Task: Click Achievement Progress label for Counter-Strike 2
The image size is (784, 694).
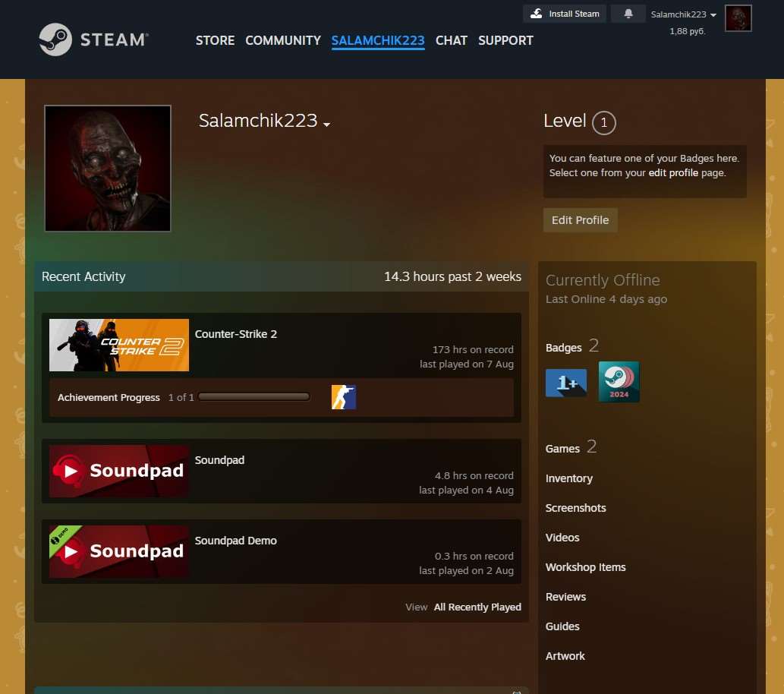Action: [x=109, y=397]
